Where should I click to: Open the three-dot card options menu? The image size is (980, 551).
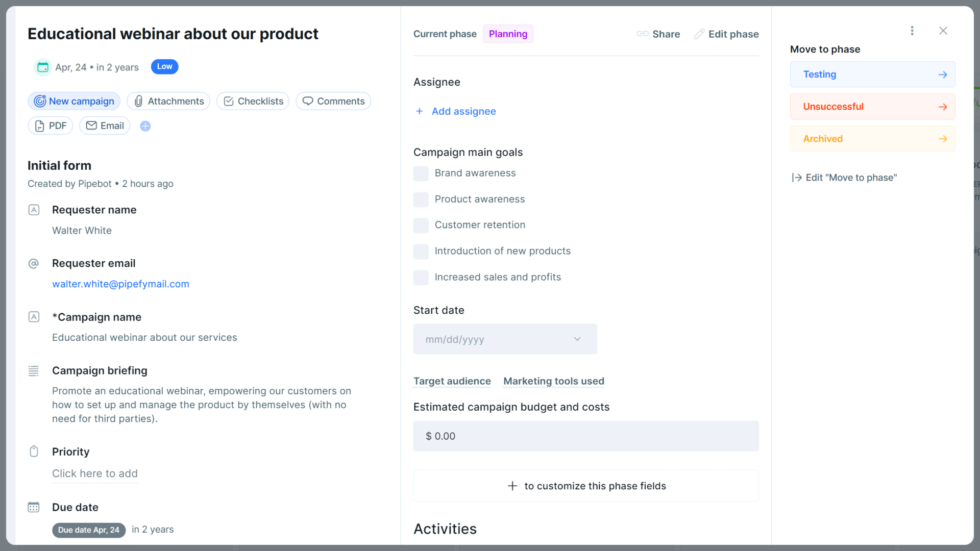click(x=912, y=31)
